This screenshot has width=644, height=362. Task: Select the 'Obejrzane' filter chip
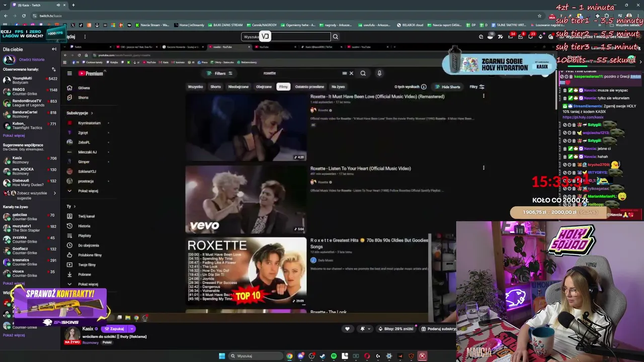(264, 87)
